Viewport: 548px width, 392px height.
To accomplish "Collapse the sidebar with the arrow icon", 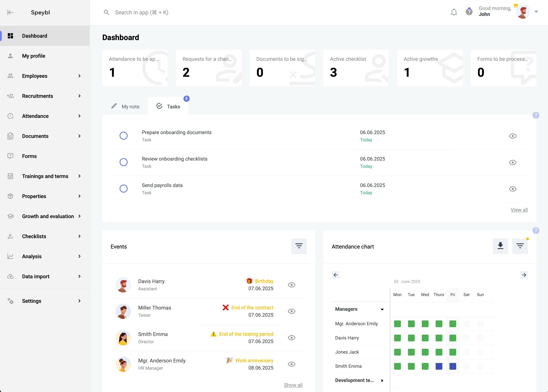I will (x=10, y=12).
